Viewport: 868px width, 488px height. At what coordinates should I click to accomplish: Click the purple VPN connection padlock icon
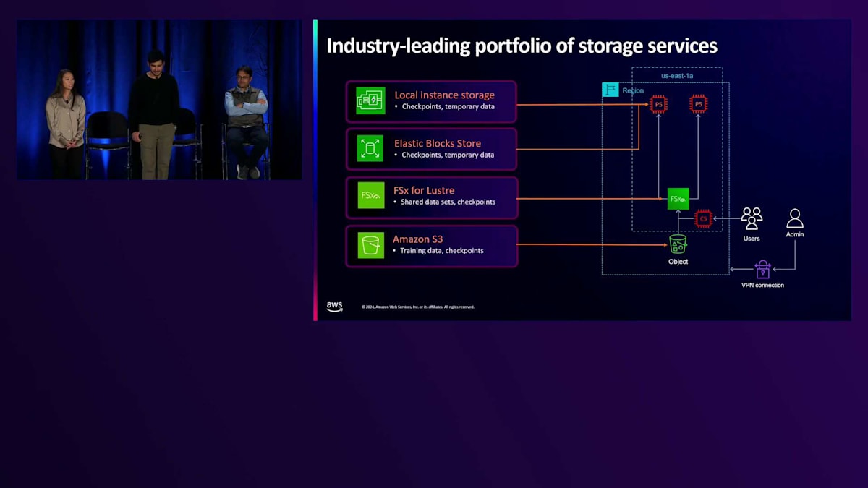tap(762, 270)
